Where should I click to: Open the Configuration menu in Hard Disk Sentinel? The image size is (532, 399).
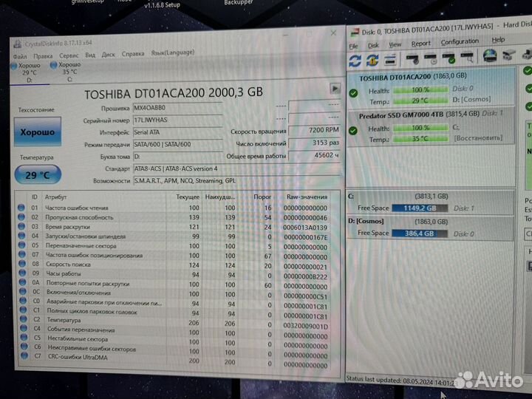pos(460,42)
